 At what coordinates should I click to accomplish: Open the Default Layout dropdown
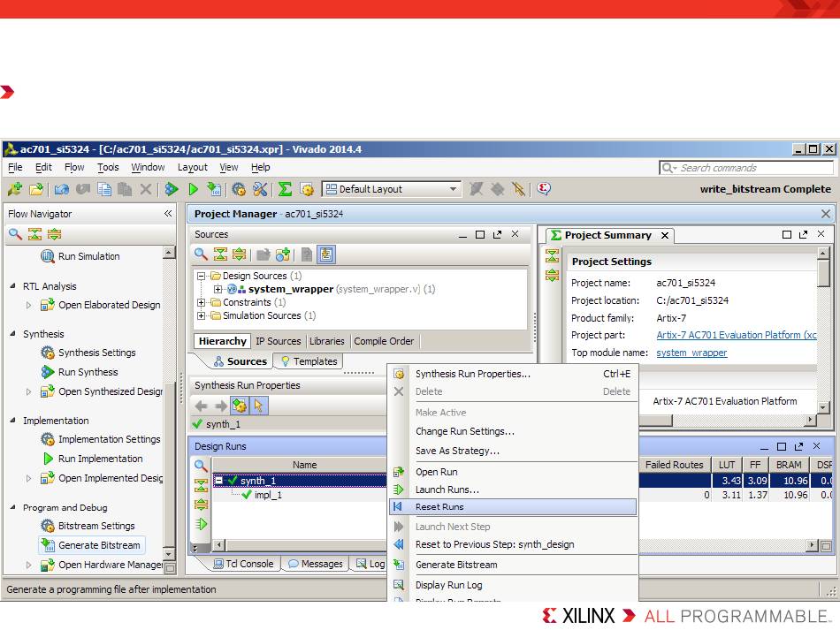tap(392, 189)
